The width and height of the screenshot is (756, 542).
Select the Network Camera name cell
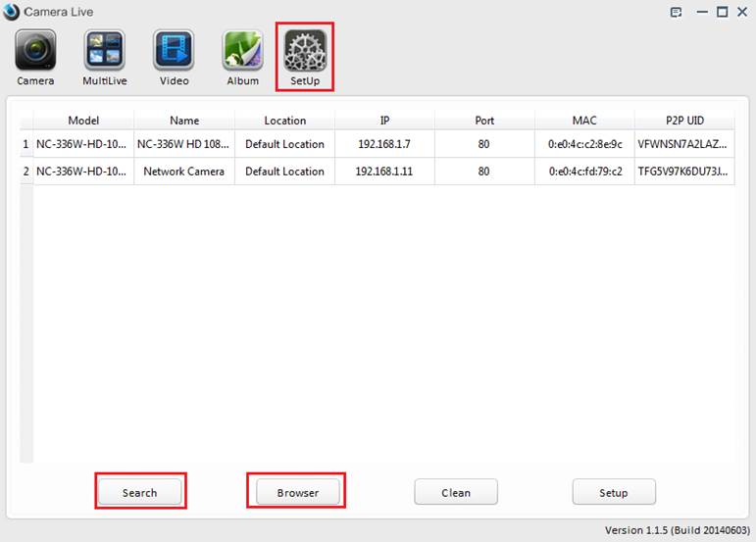[184, 172]
